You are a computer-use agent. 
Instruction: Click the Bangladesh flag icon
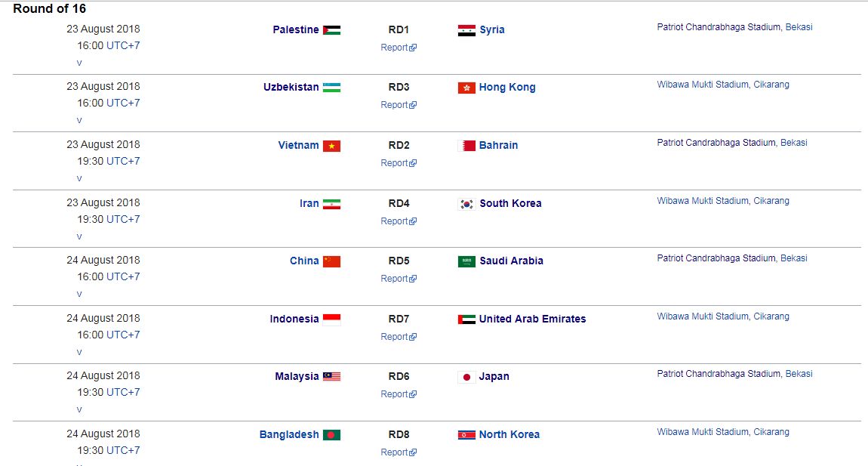(x=331, y=435)
